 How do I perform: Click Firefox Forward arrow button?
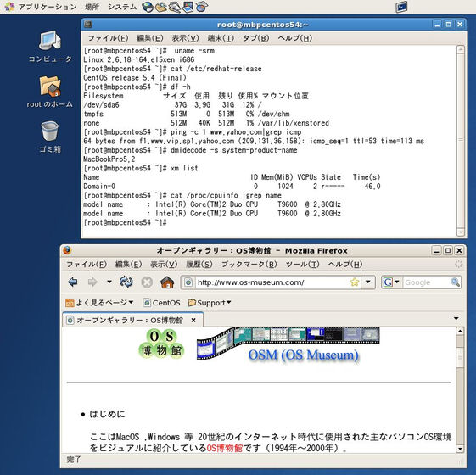[92, 282]
